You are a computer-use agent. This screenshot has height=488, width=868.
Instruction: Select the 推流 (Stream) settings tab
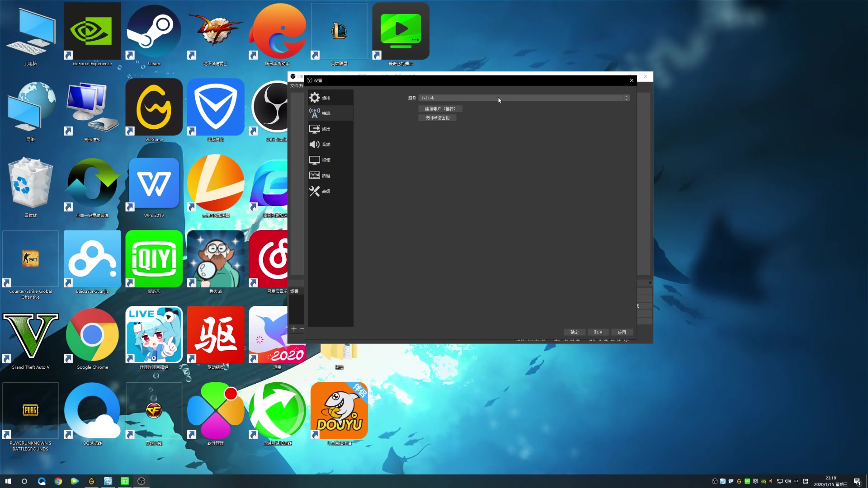tap(330, 113)
